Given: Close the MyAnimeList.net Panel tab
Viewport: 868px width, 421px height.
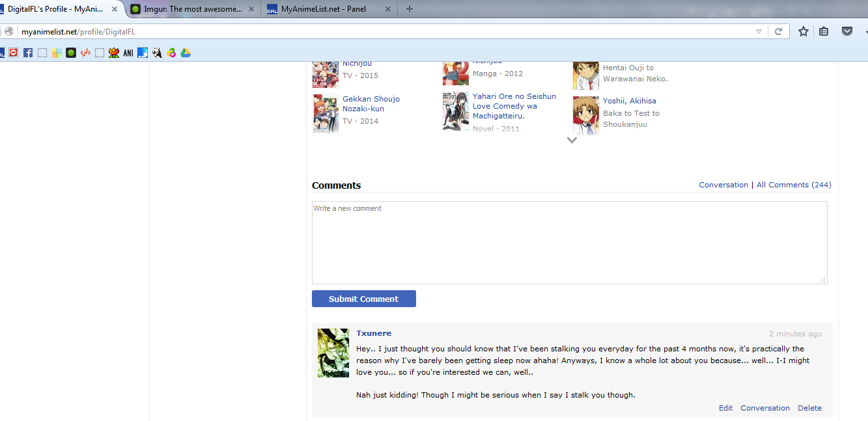Looking at the screenshot, I should point(388,9).
